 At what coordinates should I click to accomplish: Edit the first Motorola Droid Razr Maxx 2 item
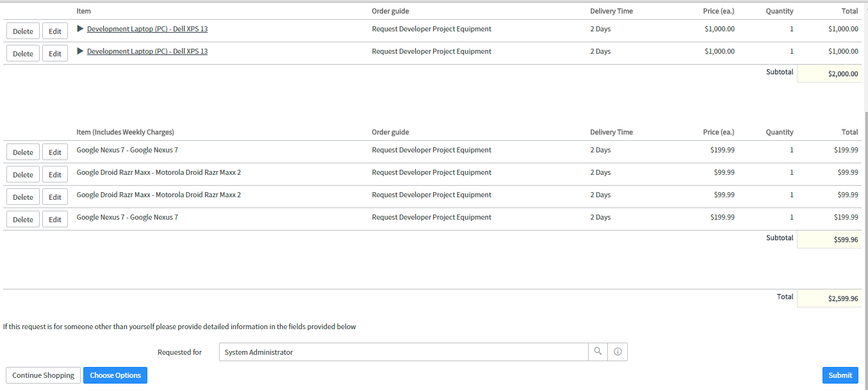point(55,175)
